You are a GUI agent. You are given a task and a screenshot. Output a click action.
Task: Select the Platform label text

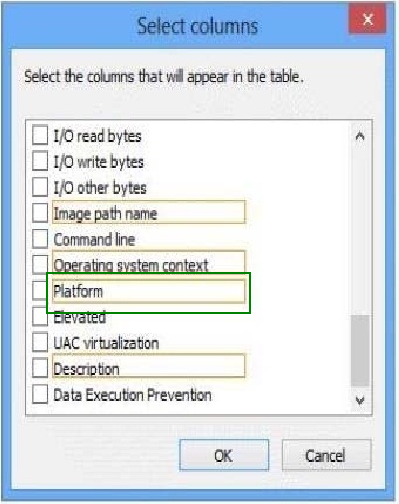(x=78, y=291)
